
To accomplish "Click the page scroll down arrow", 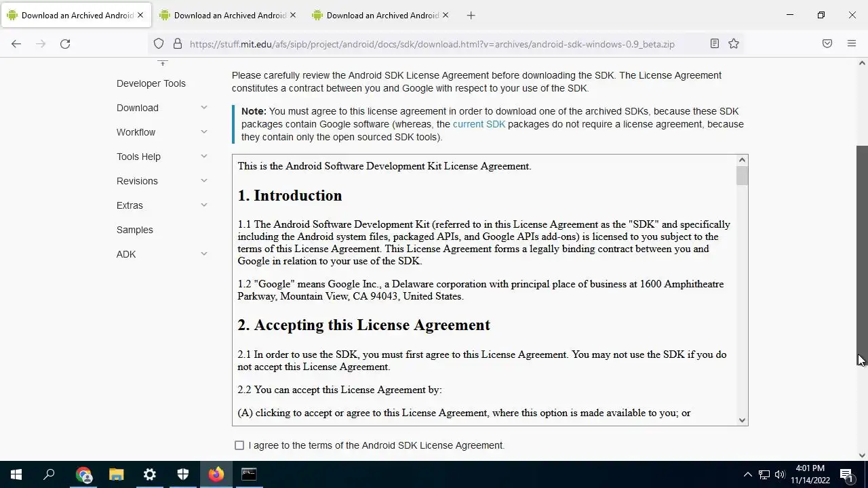I will (862, 455).
